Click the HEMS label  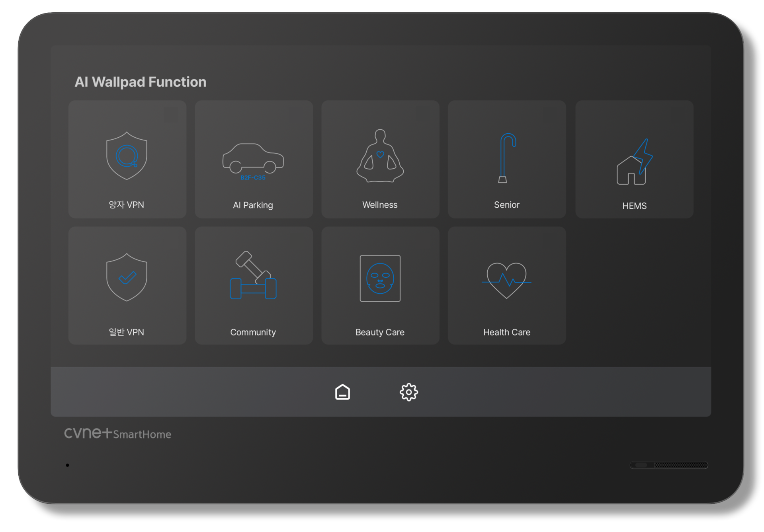pyautogui.click(x=634, y=206)
